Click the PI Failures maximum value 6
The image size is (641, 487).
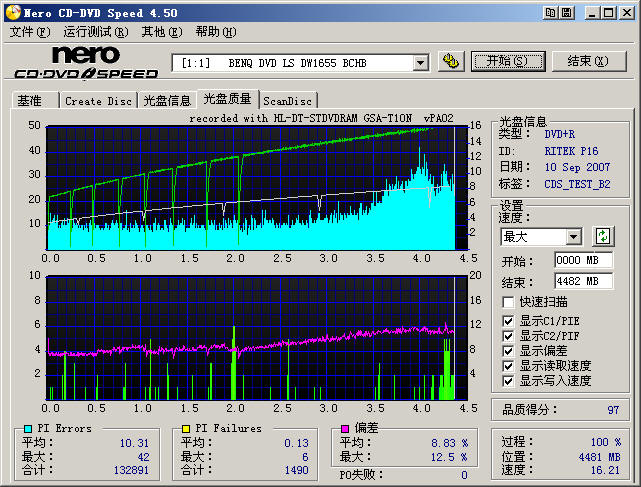[x=305, y=457]
